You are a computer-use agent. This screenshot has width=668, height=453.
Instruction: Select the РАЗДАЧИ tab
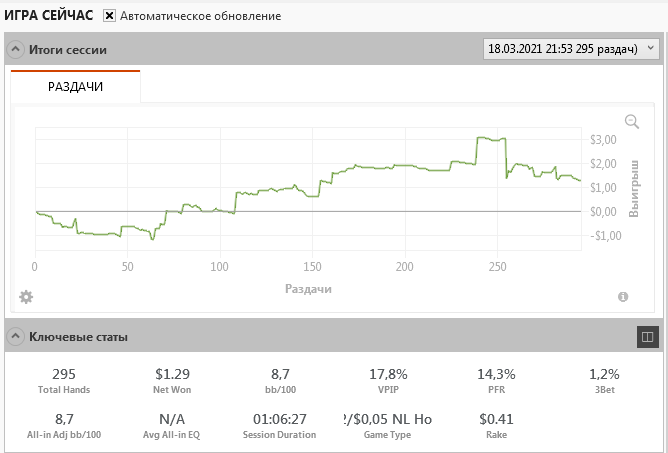coord(76,87)
